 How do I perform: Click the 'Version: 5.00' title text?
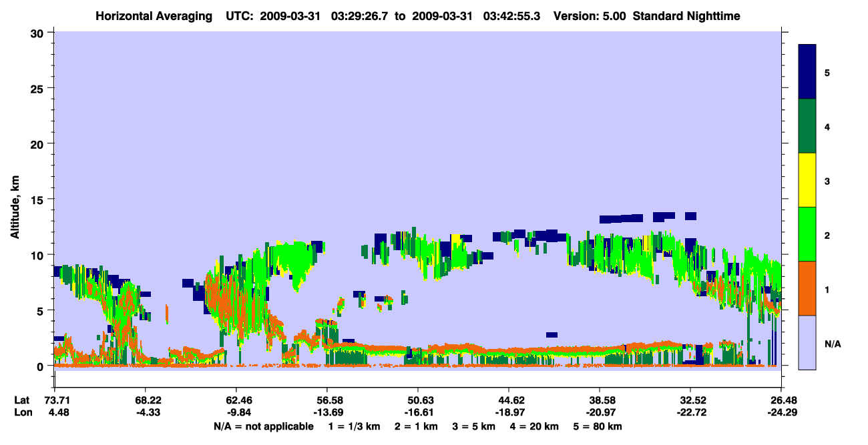pos(589,15)
